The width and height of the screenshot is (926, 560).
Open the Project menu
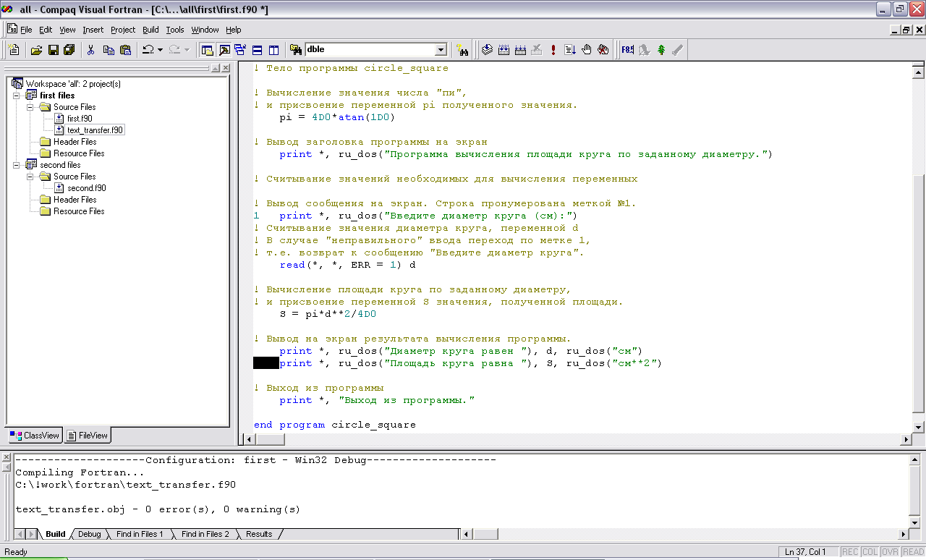(123, 30)
